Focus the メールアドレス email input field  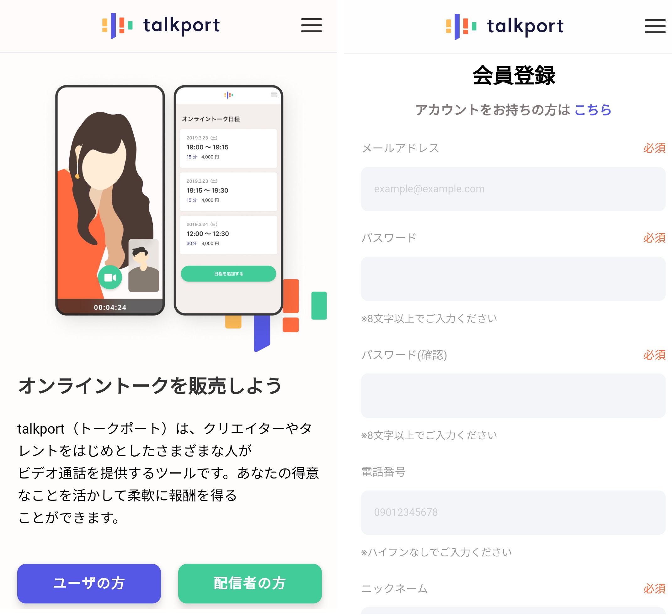point(513,189)
